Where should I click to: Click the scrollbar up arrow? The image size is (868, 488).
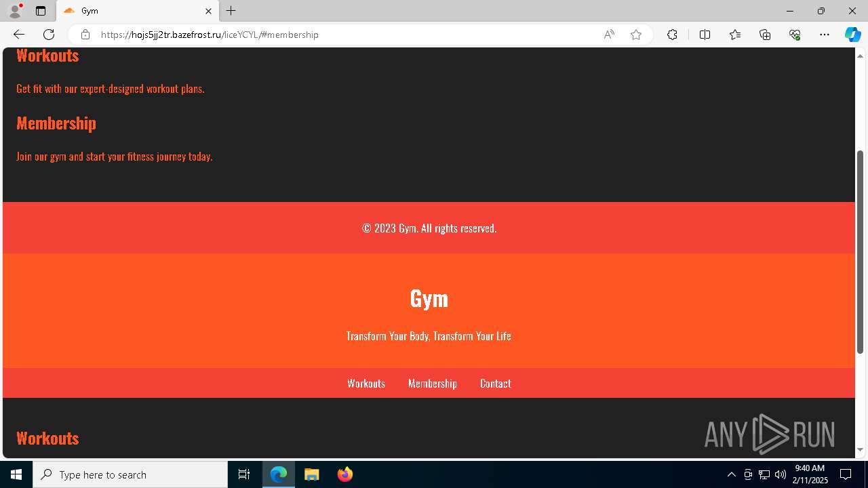(861, 56)
